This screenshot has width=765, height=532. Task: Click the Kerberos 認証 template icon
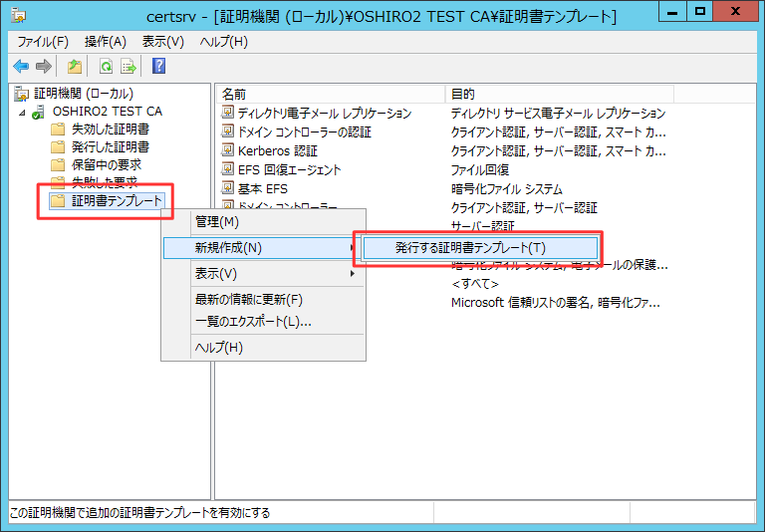pyautogui.click(x=227, y=150)
